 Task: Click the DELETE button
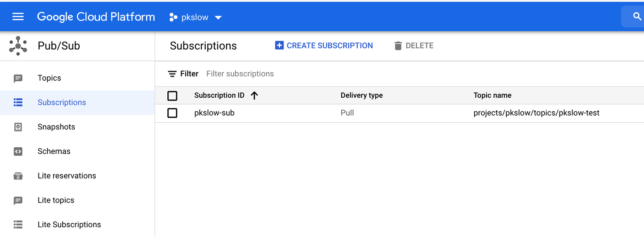[414, 46]
